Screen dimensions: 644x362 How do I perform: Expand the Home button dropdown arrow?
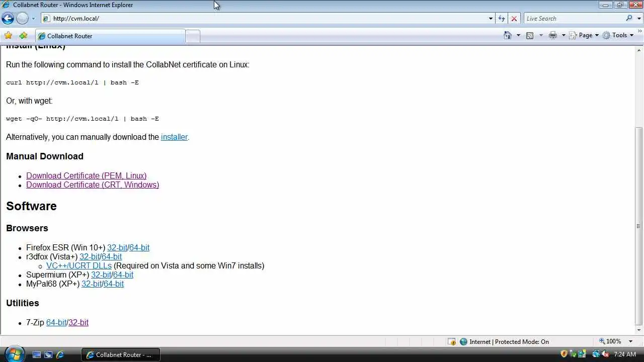518,35
